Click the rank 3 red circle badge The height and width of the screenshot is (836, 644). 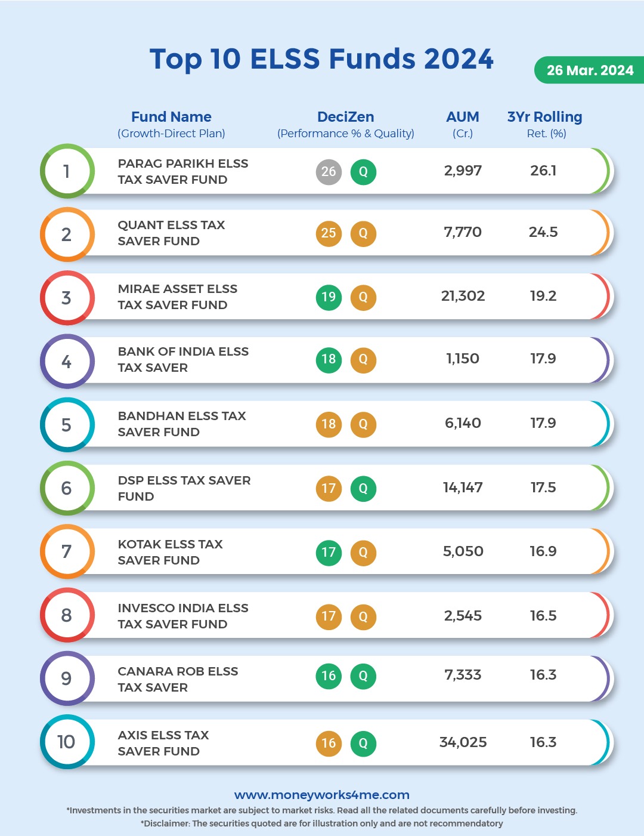[x=67, y=298]
